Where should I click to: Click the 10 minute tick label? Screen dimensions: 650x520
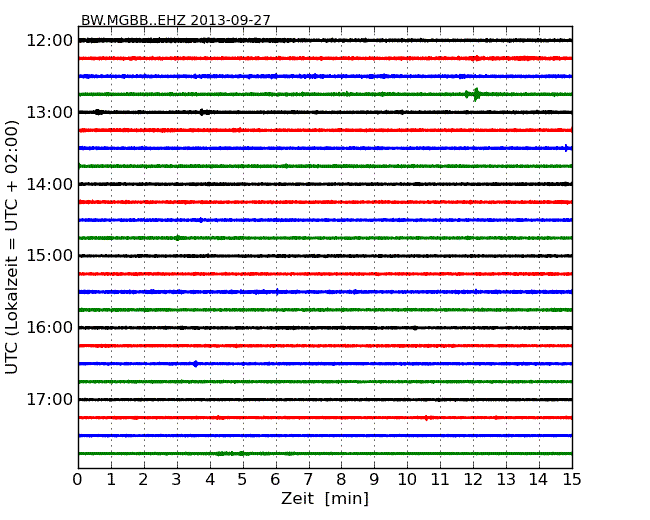(x=407, y=480)
